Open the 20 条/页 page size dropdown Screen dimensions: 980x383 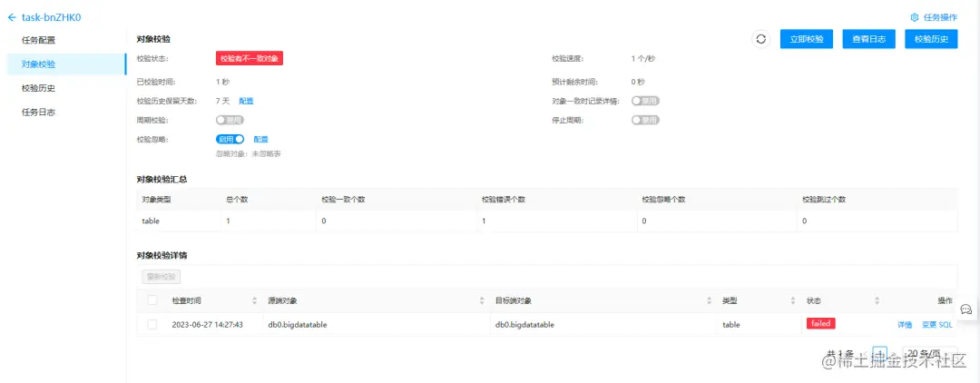(x=930, y=353)
